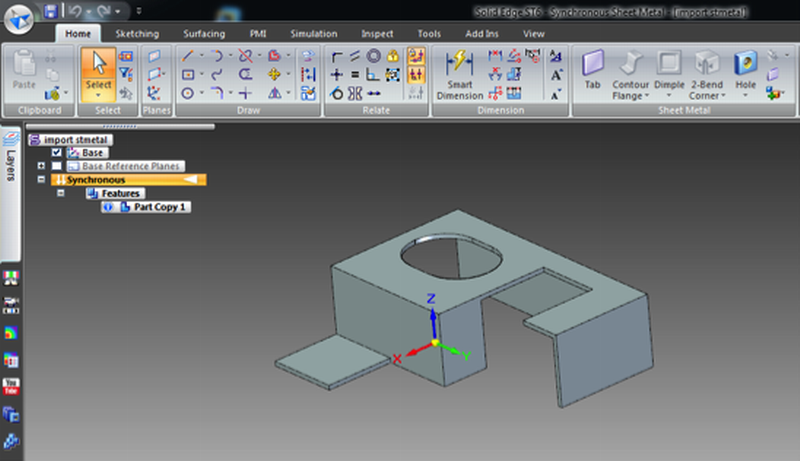Image resolution: width=800 pixels, height=461 pixels.
Task: Click the Save disk icon
Action: click(x=51, y=11)
